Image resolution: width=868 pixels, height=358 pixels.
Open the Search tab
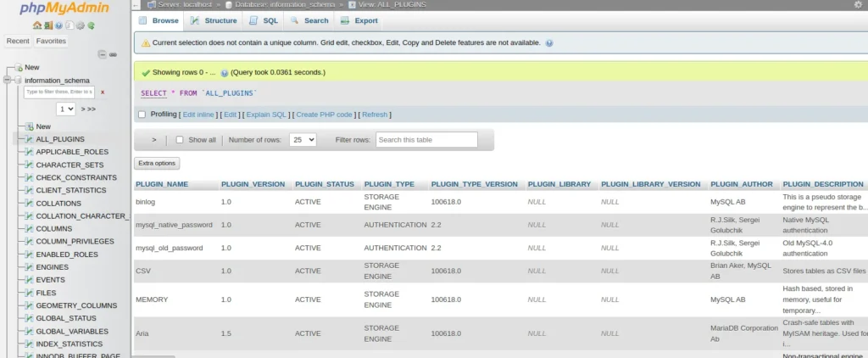(309, 20)
